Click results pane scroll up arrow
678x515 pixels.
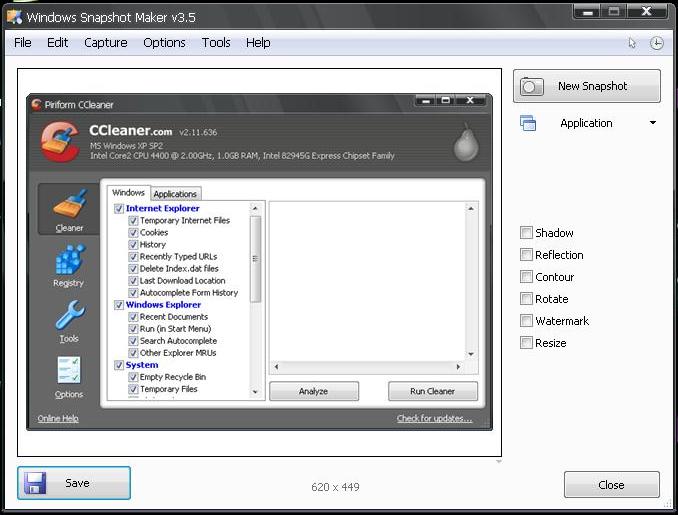click(x=471, y=208)
